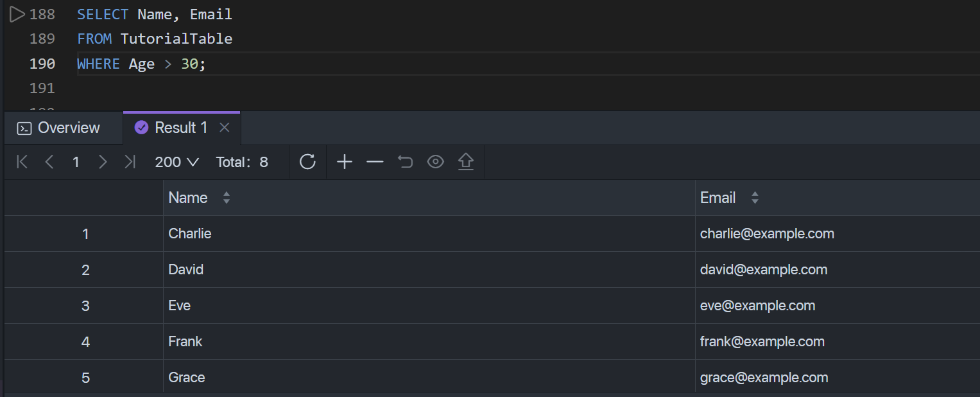Select the Charlie name cell
This screenshot has height=397, width=980.
(429, 234)
